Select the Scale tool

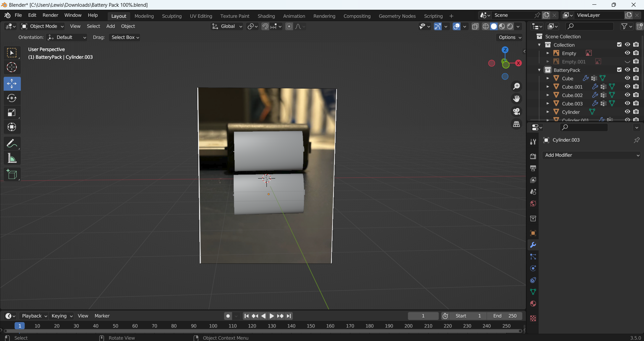point(12,113)
